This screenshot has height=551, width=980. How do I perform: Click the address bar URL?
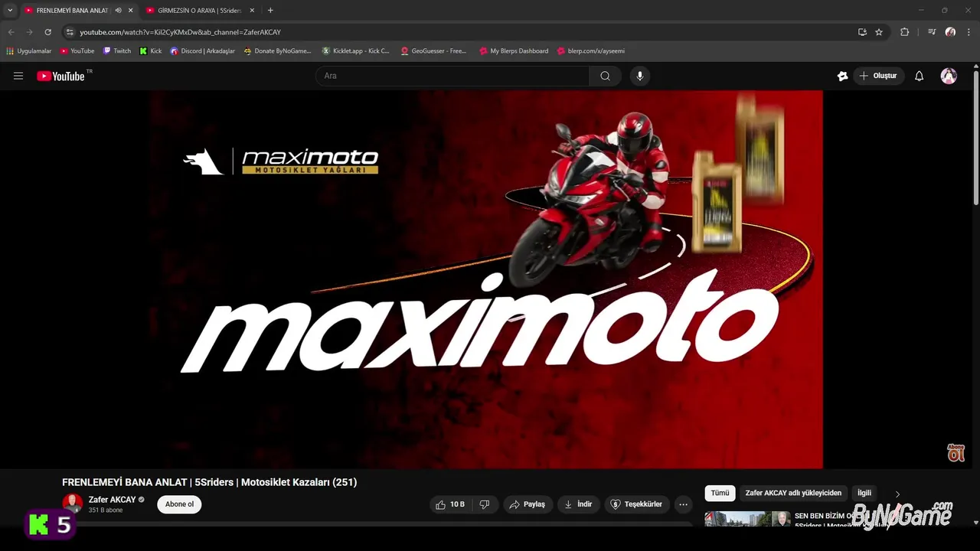click(180, 32)
